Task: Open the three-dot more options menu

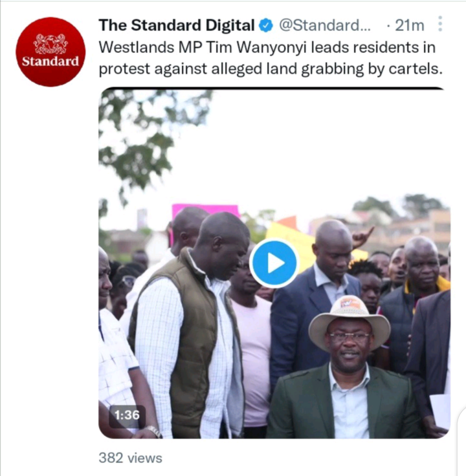Action: (440, 24)
